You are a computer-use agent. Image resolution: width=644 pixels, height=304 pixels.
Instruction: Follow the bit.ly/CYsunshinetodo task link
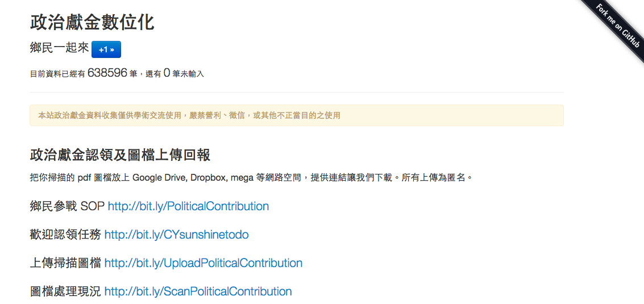[x=176, y=235]
